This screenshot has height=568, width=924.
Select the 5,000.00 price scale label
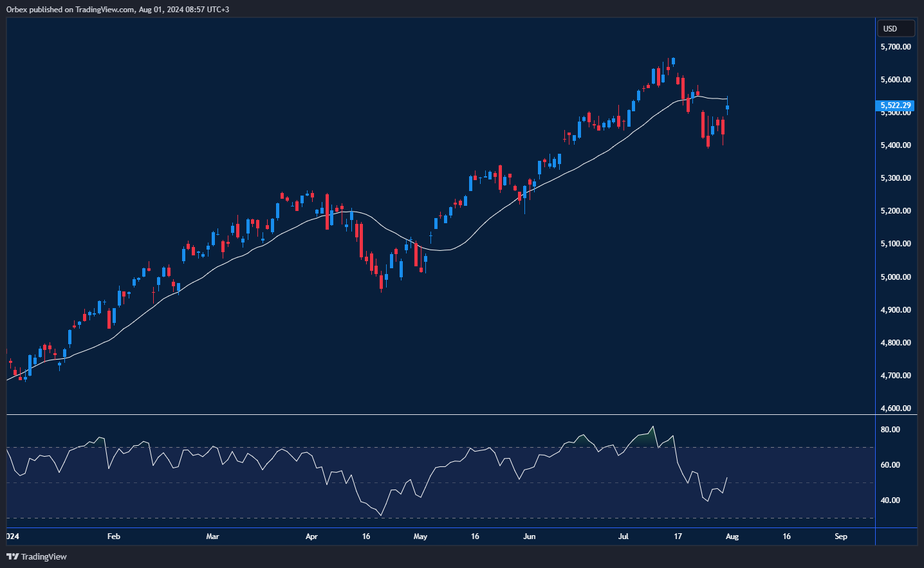[x=896, y=277]
